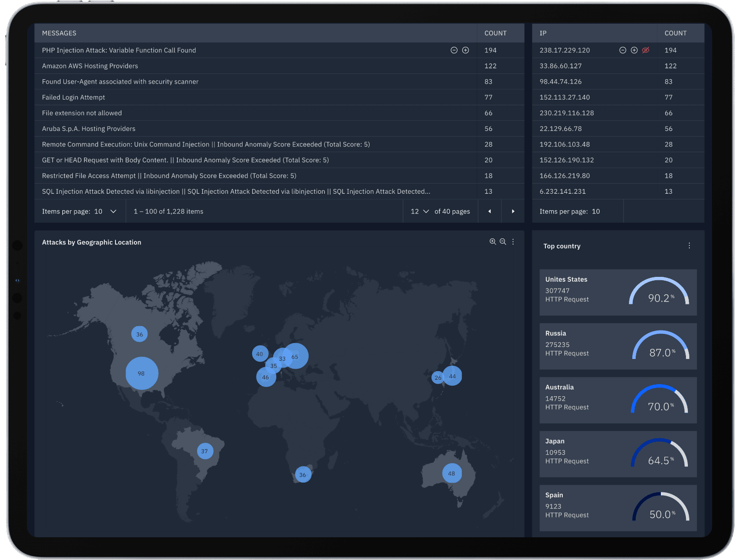Select IP 22.129.66.78 row
The image size is (741, 560).
pos(618,129)
